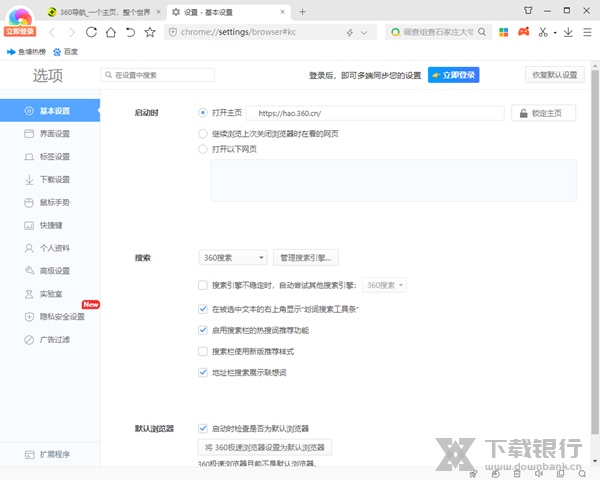Go to 界面设置 in the sidebar
Screen dimensions: 600x480
(54, 134)
